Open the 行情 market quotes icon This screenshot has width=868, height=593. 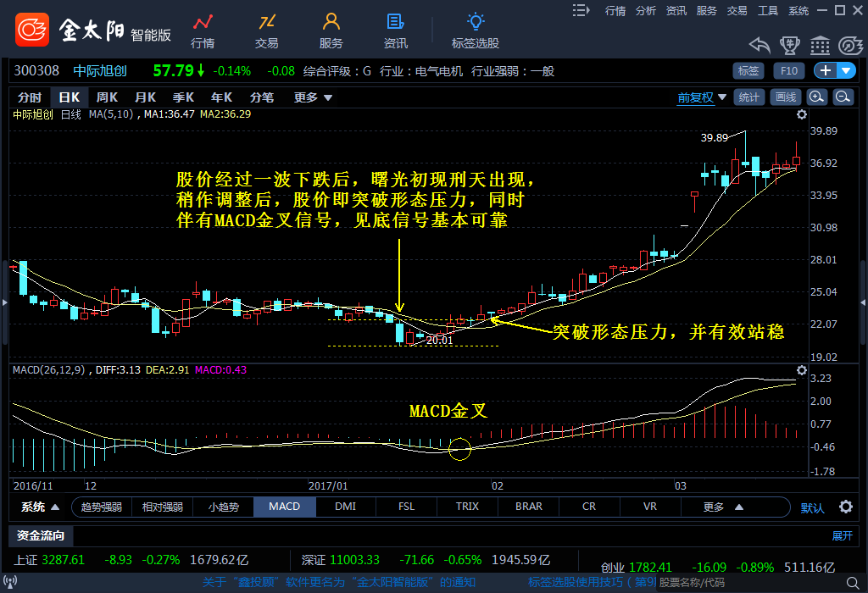pos(203,23)
